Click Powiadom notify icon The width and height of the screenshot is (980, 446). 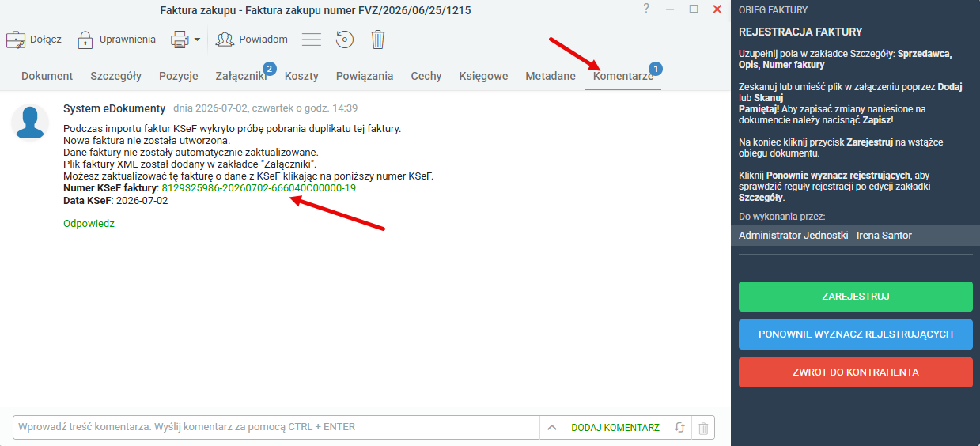coord(225,40)
